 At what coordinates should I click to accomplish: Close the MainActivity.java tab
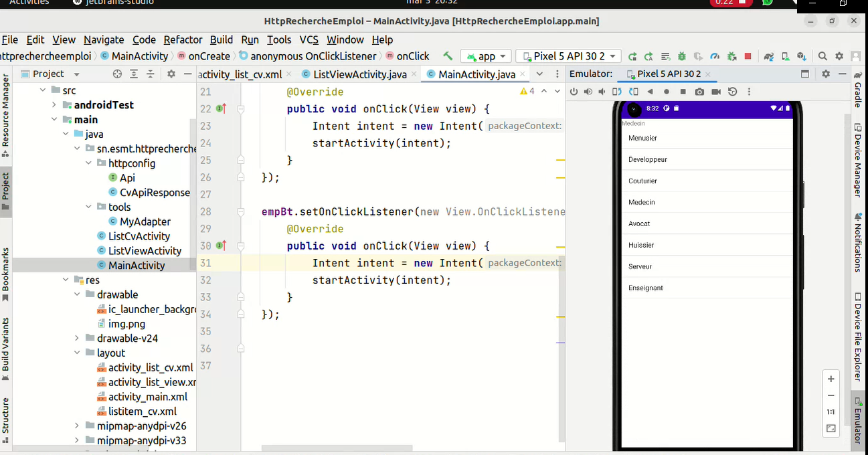(x=523, y=74)
